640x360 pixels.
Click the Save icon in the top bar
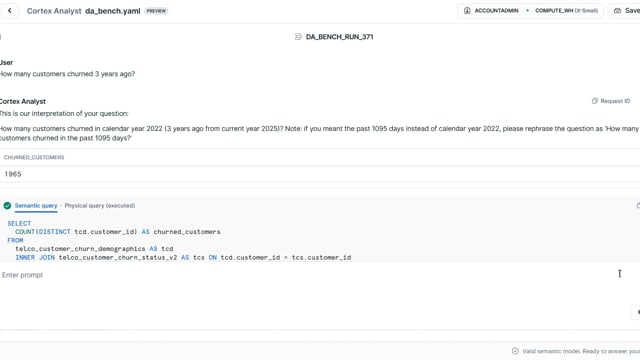coord(618,11)
